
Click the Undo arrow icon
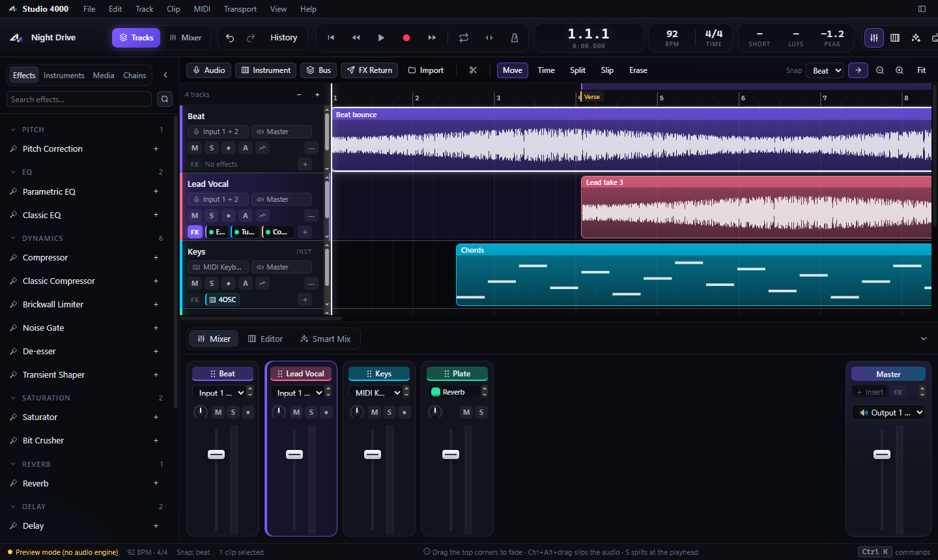pos(230,38)
